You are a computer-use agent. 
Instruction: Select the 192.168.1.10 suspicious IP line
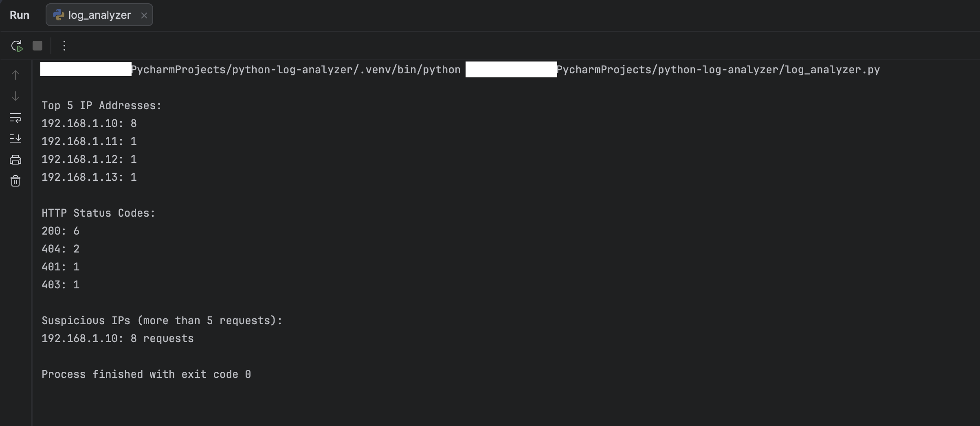(x=117, y=338)
